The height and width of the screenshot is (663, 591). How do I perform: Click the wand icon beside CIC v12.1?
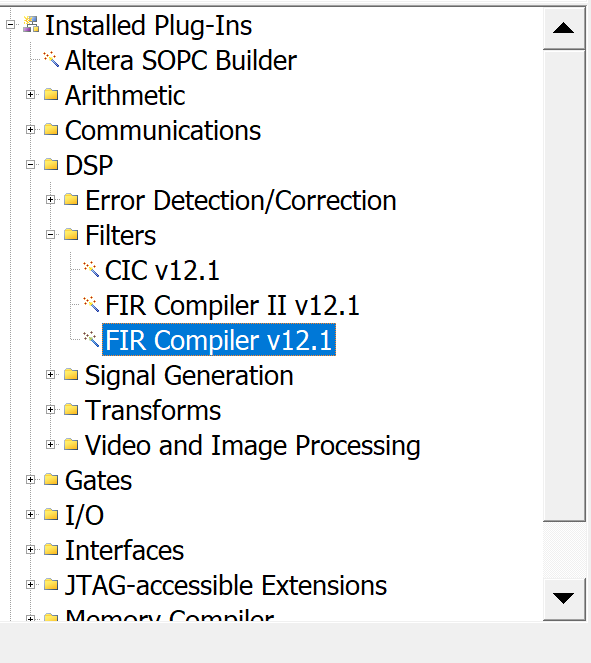coord(91,269)
